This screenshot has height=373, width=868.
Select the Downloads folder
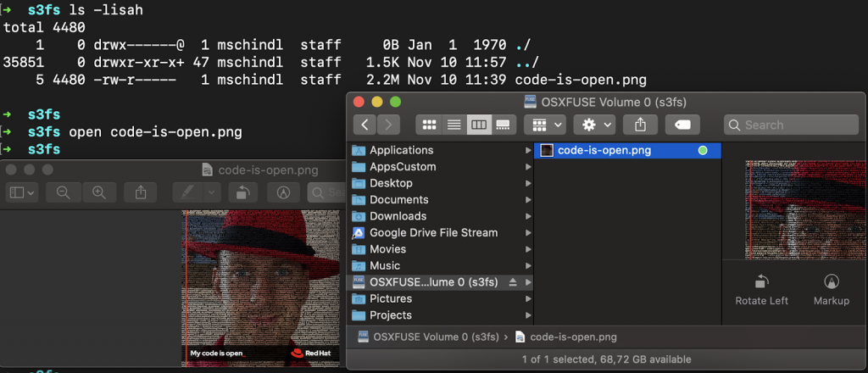tap(440, 216)
